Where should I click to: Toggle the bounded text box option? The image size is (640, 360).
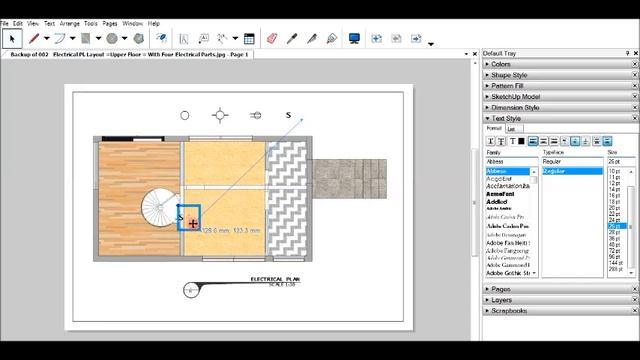coord(607,141)
